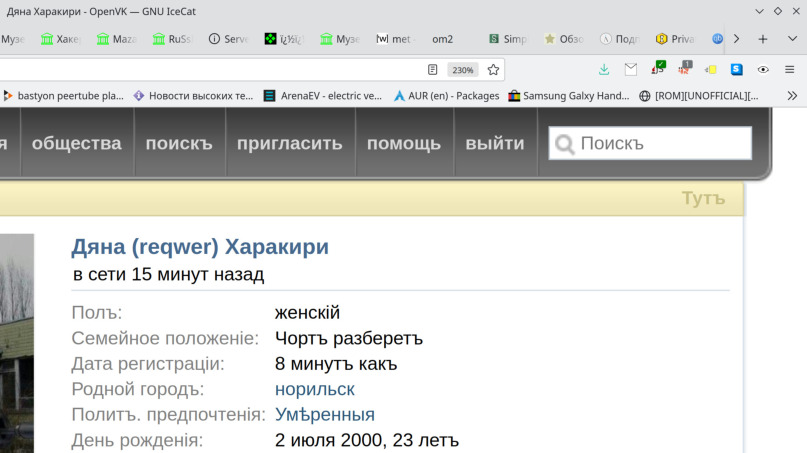Switch to the Privacy browser tab
The height and width of the screenshot is (453, 807).
pos(675,39)
